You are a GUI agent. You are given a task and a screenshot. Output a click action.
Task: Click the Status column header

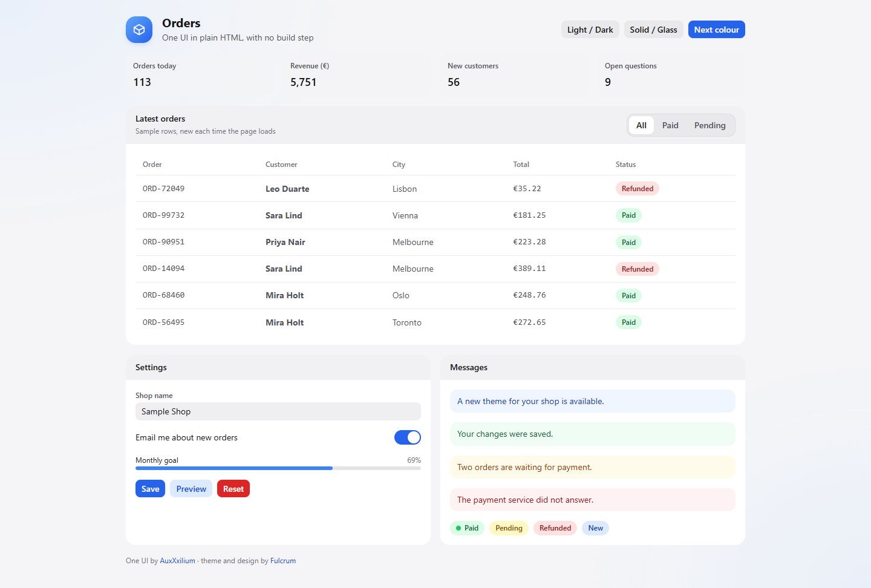[626, 165]
